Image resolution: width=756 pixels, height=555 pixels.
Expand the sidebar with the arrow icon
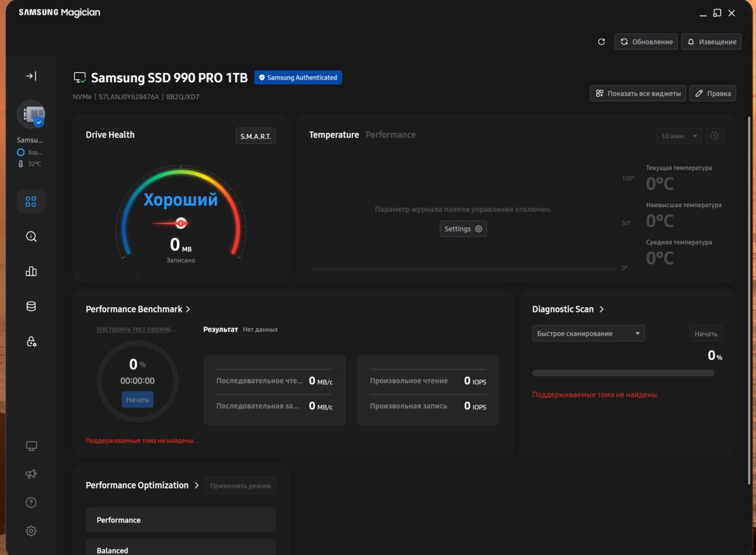tap(31, 76)
